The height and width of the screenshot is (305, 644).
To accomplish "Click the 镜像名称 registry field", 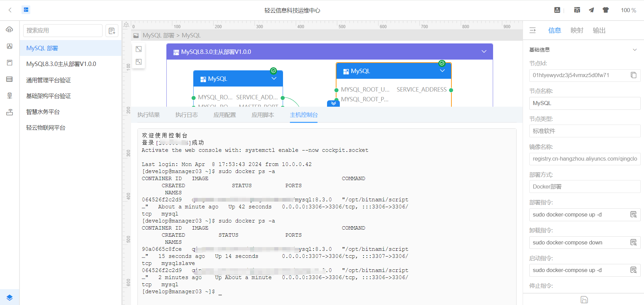I will 585,159.
